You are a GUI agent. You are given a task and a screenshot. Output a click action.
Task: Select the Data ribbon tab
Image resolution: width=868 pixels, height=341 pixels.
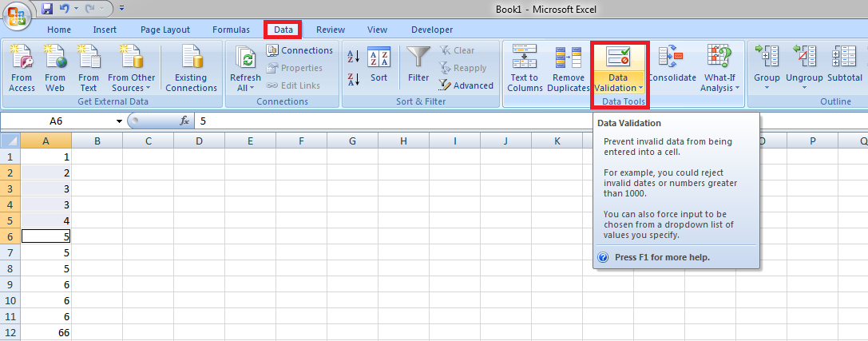click(283, 30)
